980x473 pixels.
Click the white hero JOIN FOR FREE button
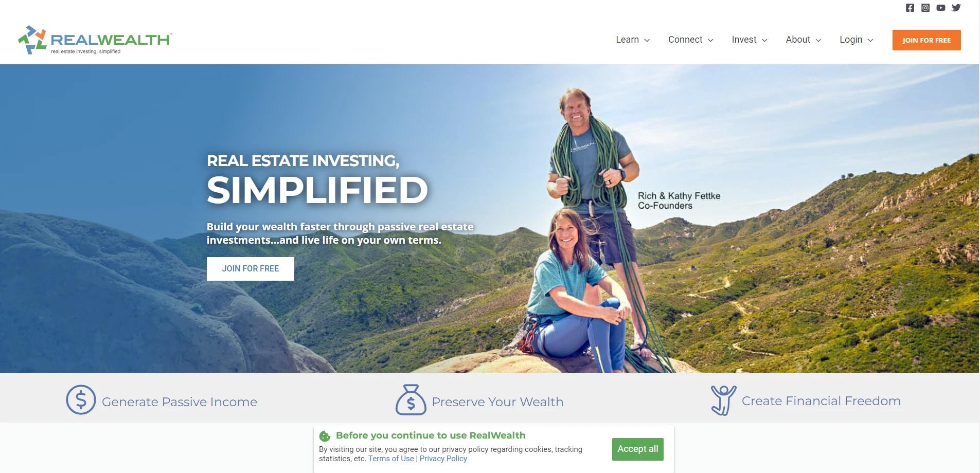pos(251,269)
